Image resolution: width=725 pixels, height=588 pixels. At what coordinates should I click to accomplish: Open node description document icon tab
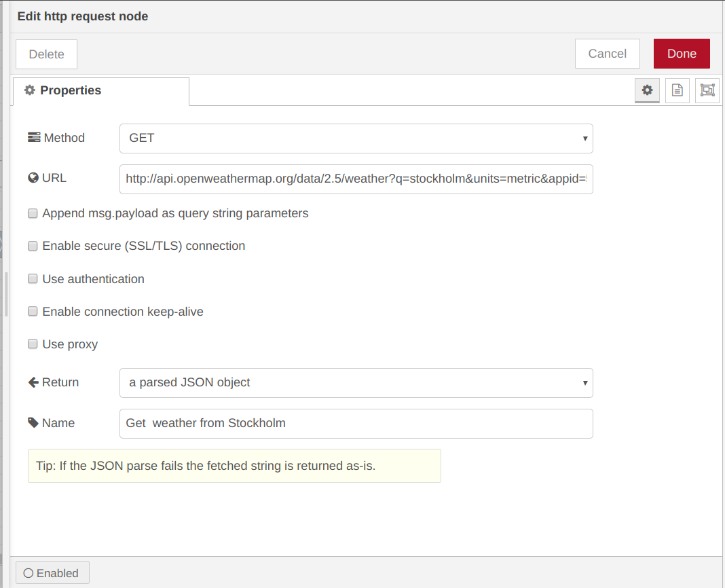[677, 90]
